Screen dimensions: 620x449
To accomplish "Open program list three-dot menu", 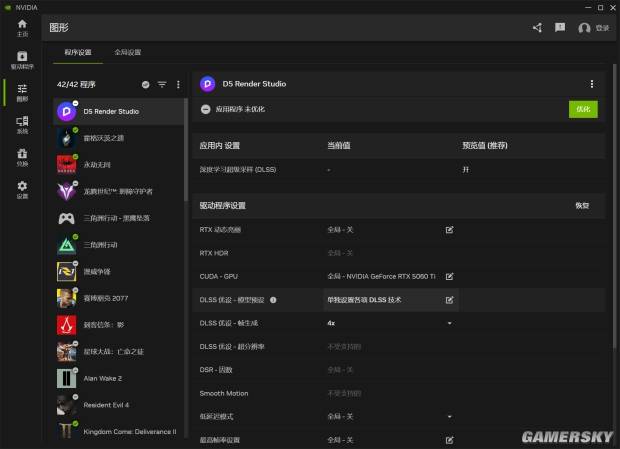I will (x=178, y=85).
